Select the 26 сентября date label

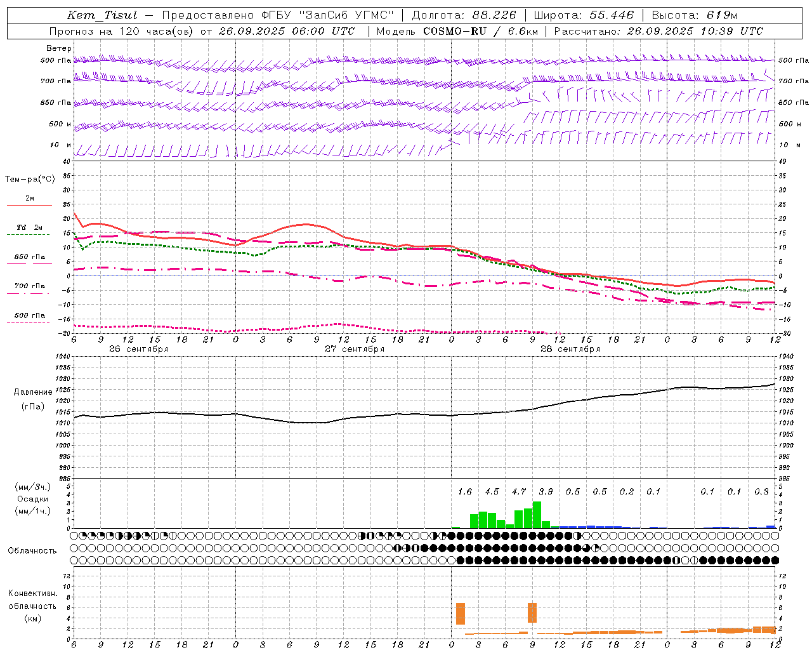(138, 349)
